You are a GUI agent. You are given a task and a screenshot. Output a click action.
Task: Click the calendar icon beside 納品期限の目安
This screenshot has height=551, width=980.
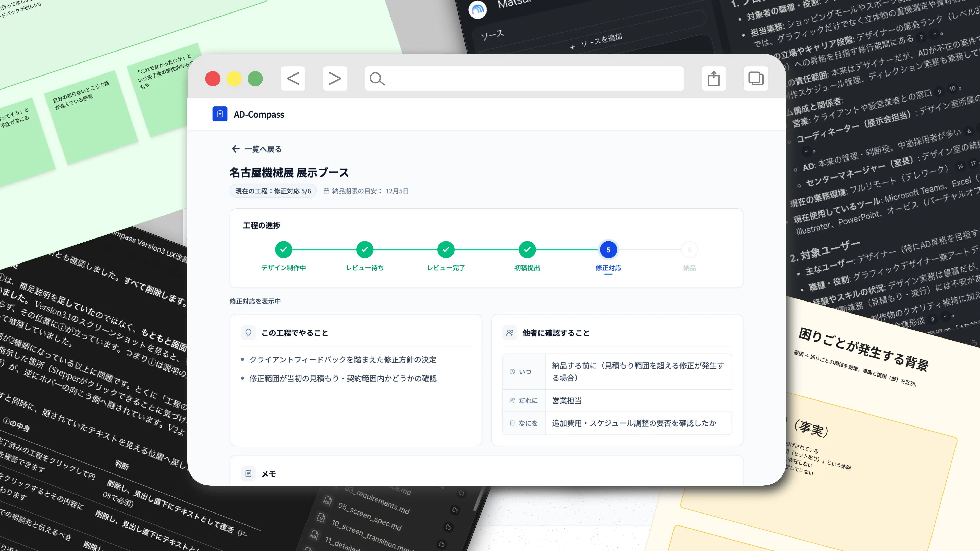coord(326,191)
